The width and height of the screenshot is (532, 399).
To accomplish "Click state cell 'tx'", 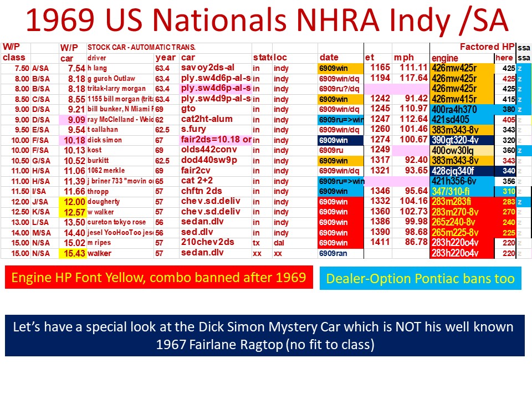I will [x=256, y=243].
